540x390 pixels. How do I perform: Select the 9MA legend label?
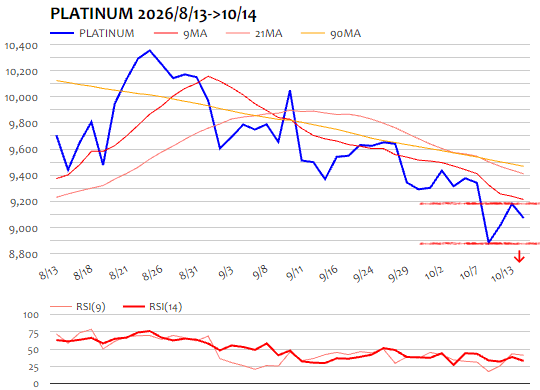pyautogui.click(x=195, y=33)
